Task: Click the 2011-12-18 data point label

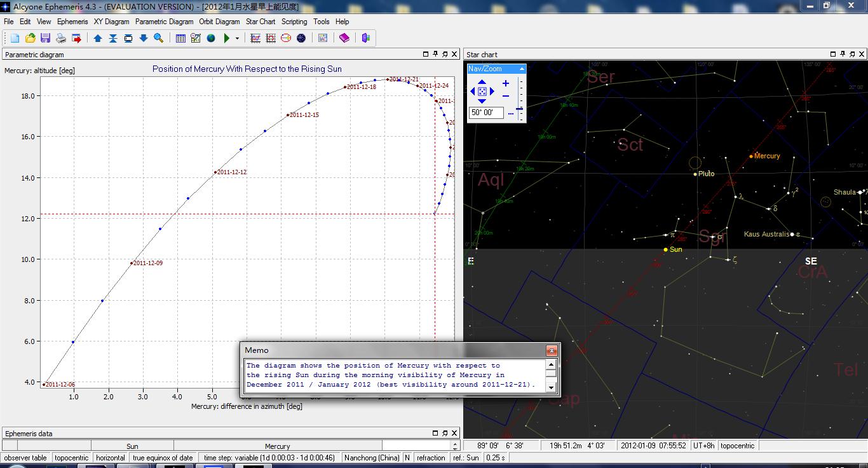Action: (x=360, y=87)
